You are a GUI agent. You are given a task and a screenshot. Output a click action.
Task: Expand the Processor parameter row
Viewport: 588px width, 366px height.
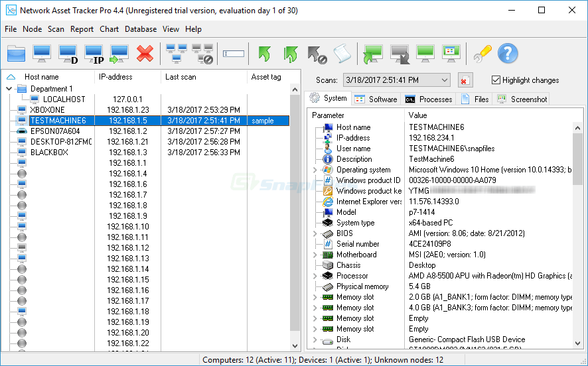315,276
